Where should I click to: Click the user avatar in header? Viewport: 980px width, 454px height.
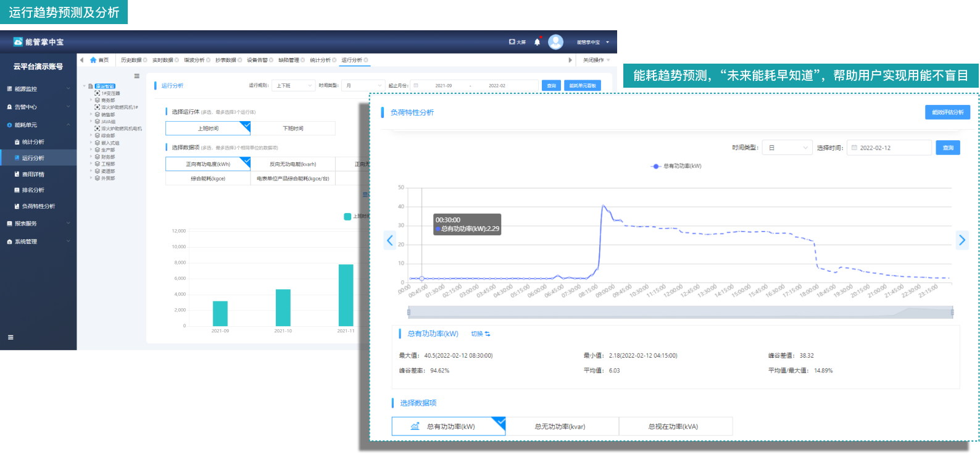tap(555, 42)
